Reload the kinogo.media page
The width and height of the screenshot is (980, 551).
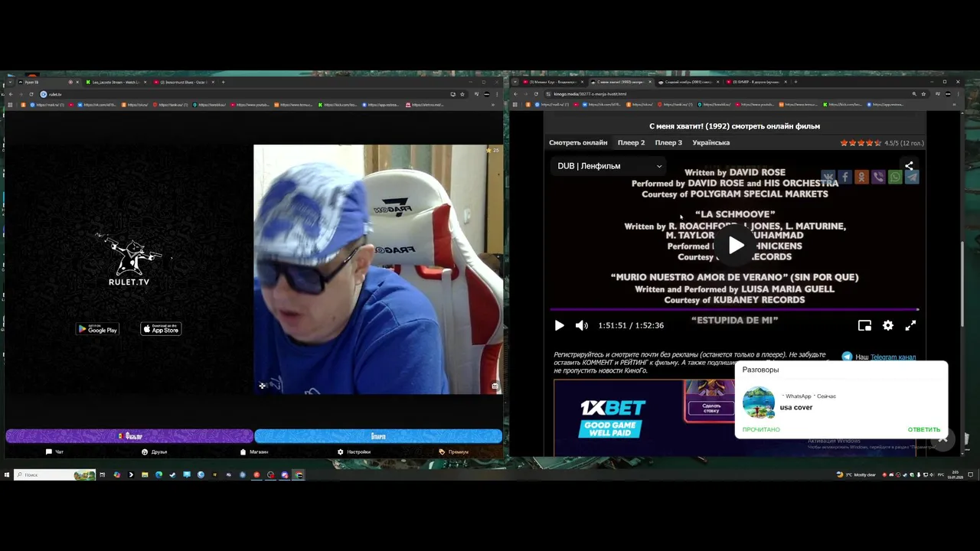[536, 94]
